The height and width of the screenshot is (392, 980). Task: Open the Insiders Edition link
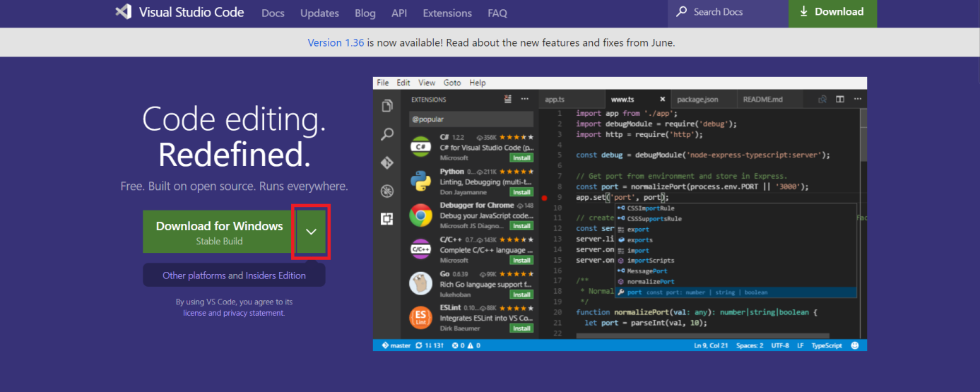point(276,275)
